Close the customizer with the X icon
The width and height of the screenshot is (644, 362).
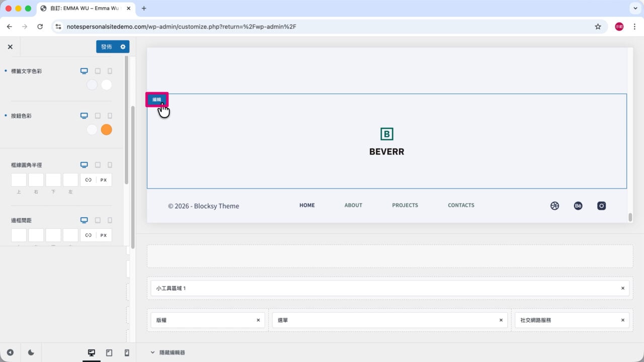point(10,47)
